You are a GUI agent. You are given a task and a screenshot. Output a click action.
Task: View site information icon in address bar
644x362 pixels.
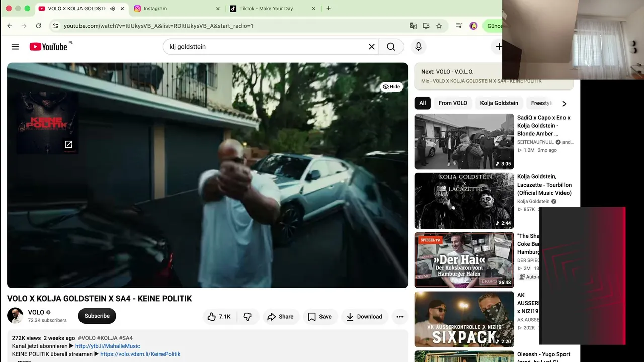[x=55, y=26]
